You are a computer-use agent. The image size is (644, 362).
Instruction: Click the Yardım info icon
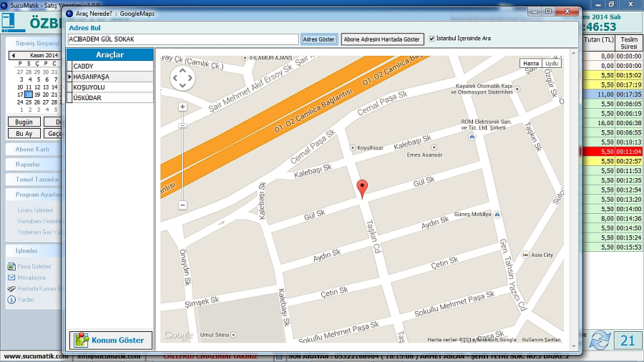click(11, 300)
